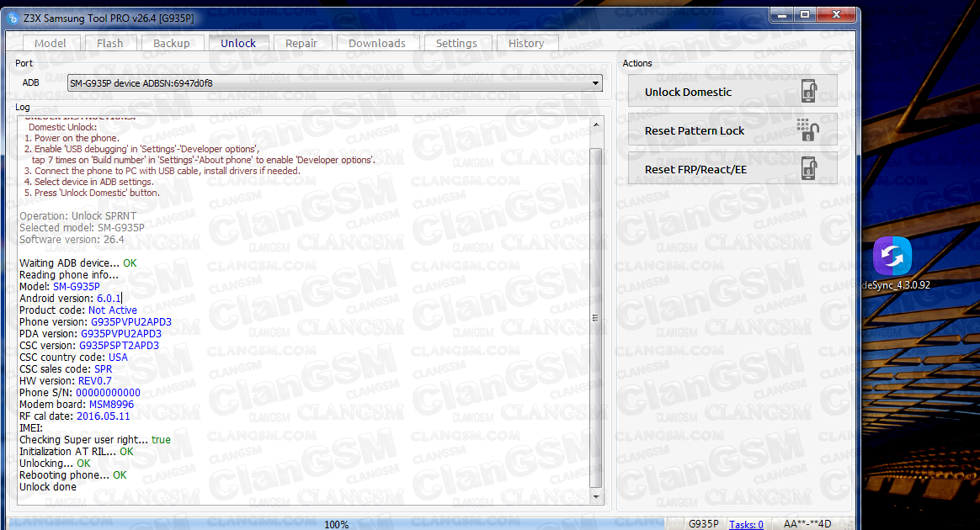Open the Tasks: 0 link in status bar
The width and height of the screenshot is (980, 530).
pyautogui.click(x=746, y=524)
